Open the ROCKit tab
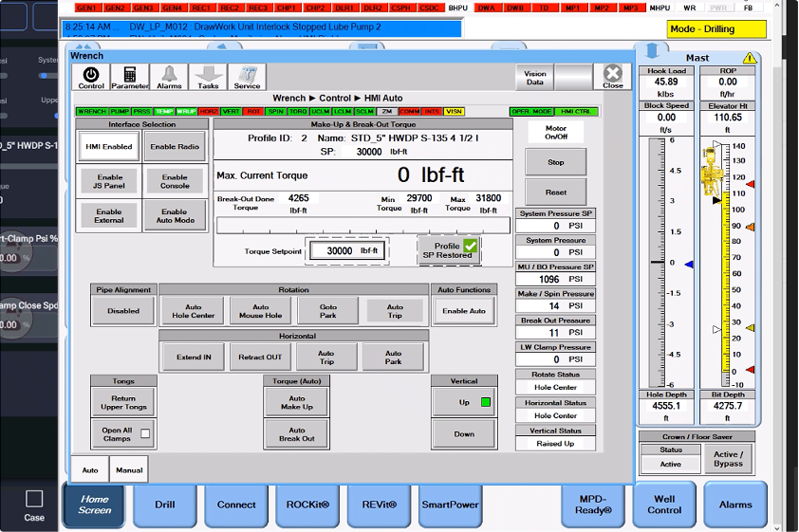Screen dimensions: 799x532 [x=307, y=504]
